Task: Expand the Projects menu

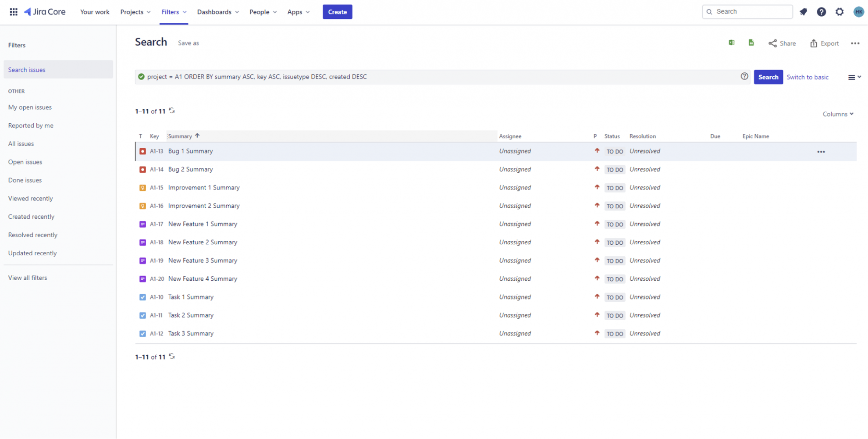Action: click(x=135, y=12)
